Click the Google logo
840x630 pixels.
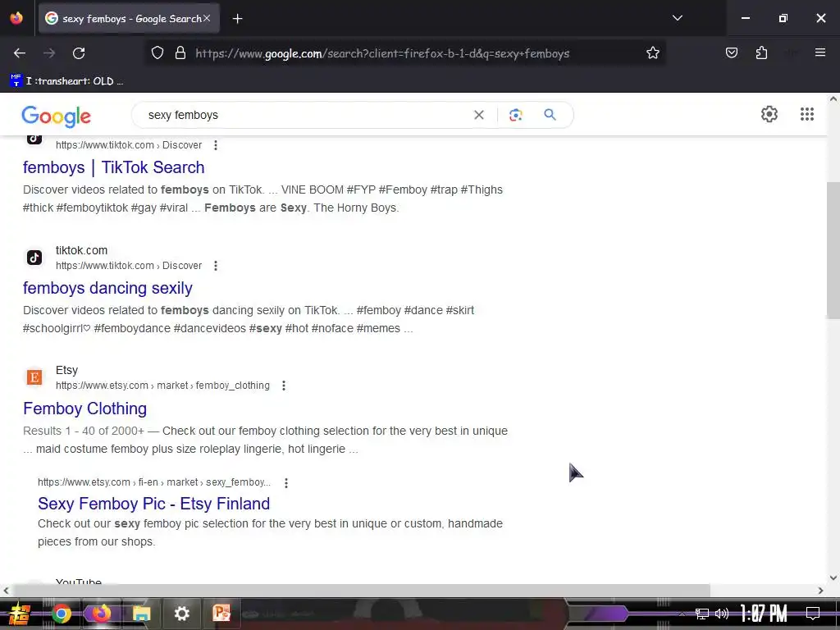57,116
